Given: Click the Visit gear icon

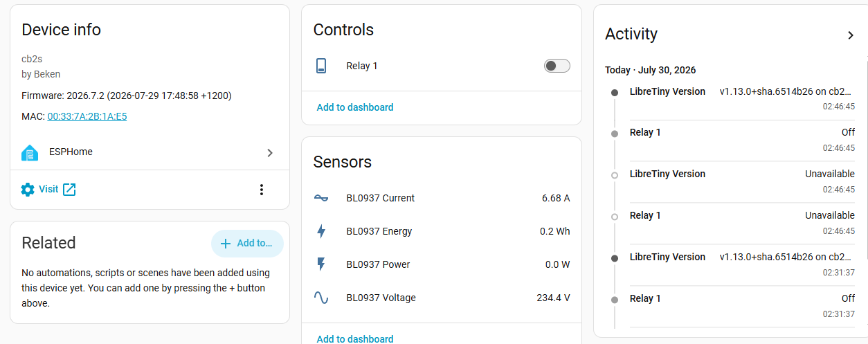Looking at the screenshot, I should [x=28, y=190].
